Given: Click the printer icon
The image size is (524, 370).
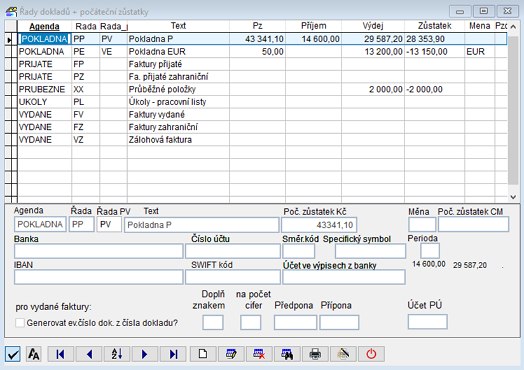Looking at the screenshot, I should (315, 354).
